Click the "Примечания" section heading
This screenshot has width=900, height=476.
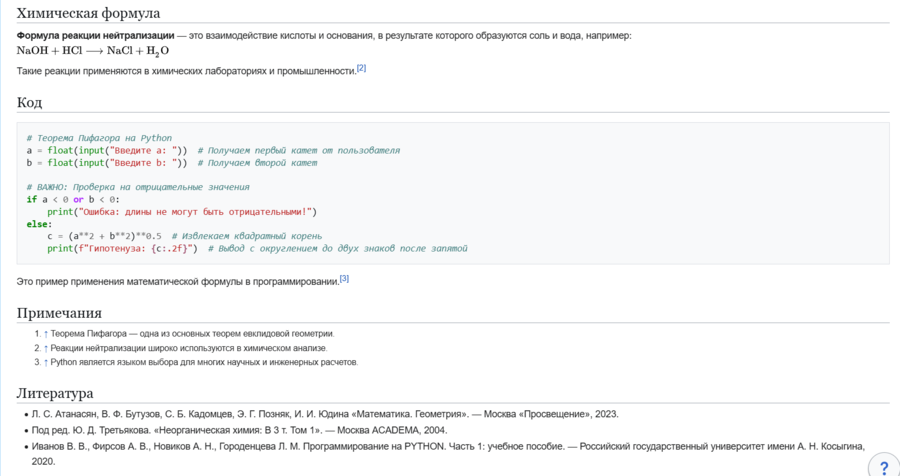click(59, 313)
